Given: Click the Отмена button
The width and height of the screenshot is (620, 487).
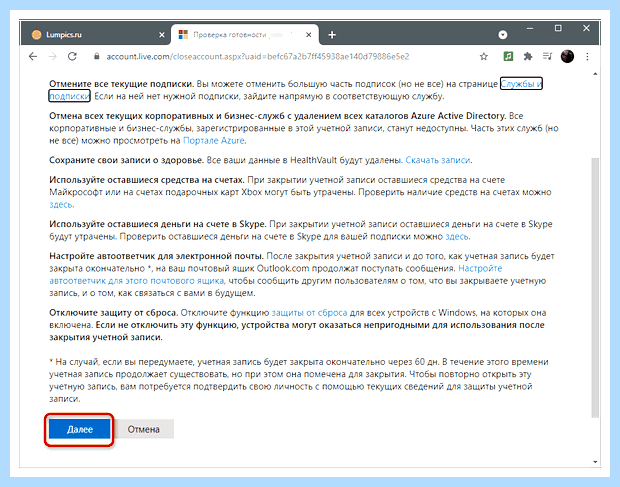Looking at the screenshot, I should click(x=144, y=429).
